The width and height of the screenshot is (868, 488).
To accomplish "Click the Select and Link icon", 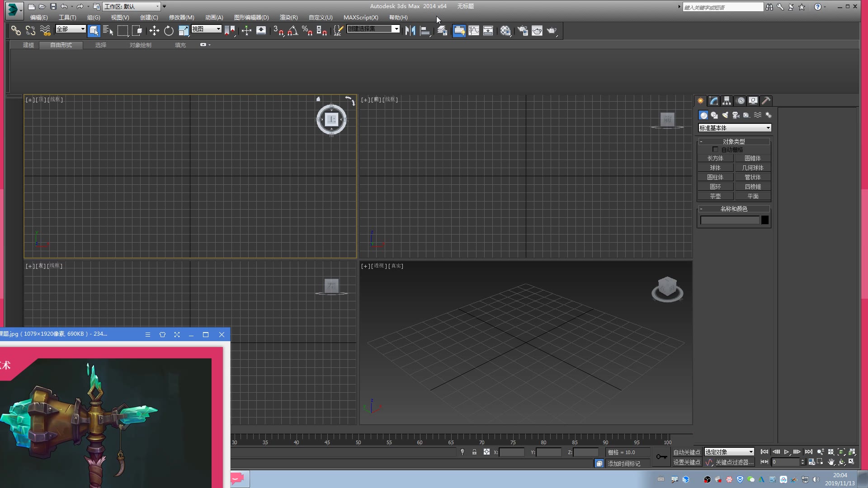I will coord(16,31).
